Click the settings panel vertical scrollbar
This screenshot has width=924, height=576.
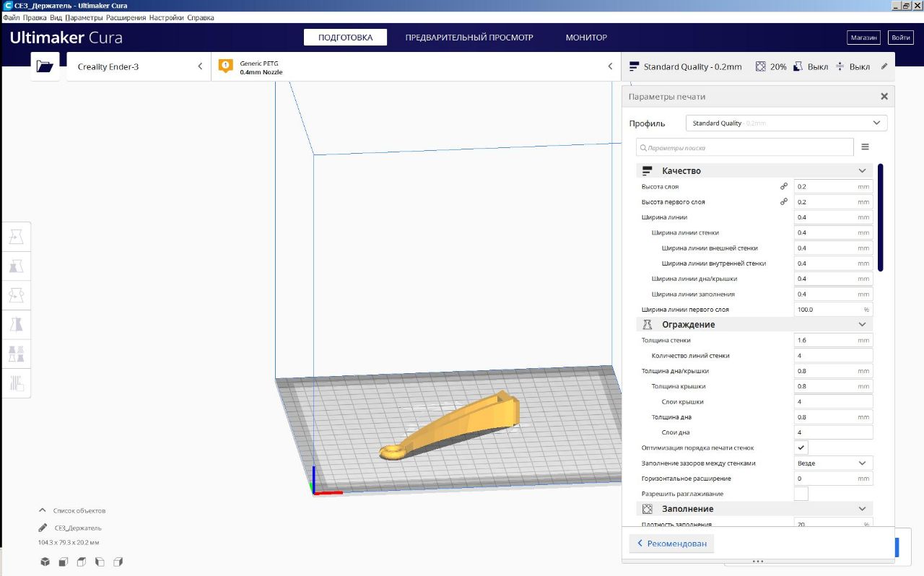pyautogui.click(x=881, y=217)
